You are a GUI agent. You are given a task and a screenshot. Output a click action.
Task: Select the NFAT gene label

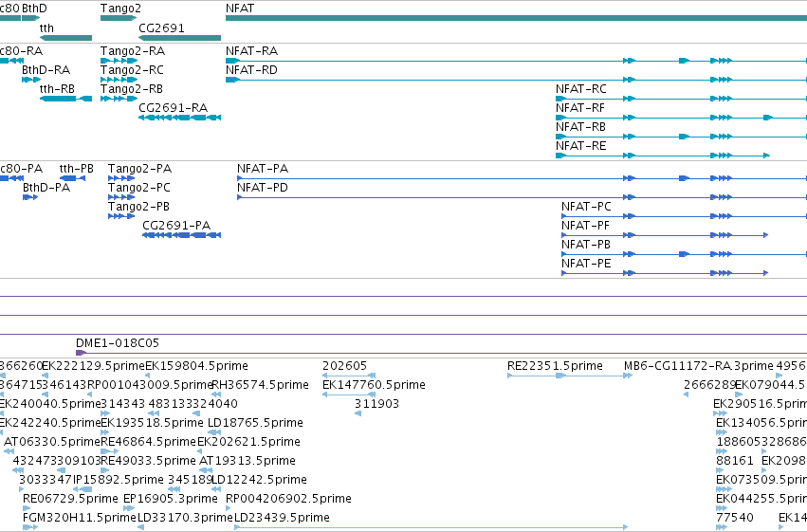pos(240,9)
